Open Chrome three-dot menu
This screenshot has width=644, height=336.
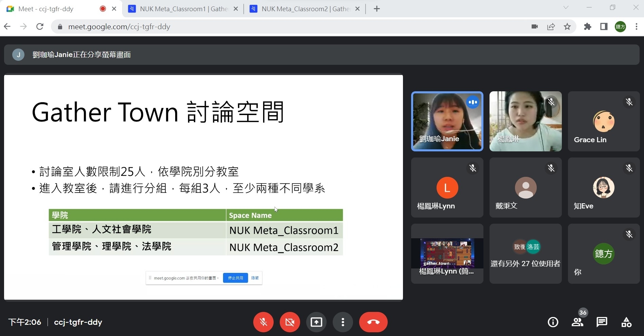coord(637,26)
